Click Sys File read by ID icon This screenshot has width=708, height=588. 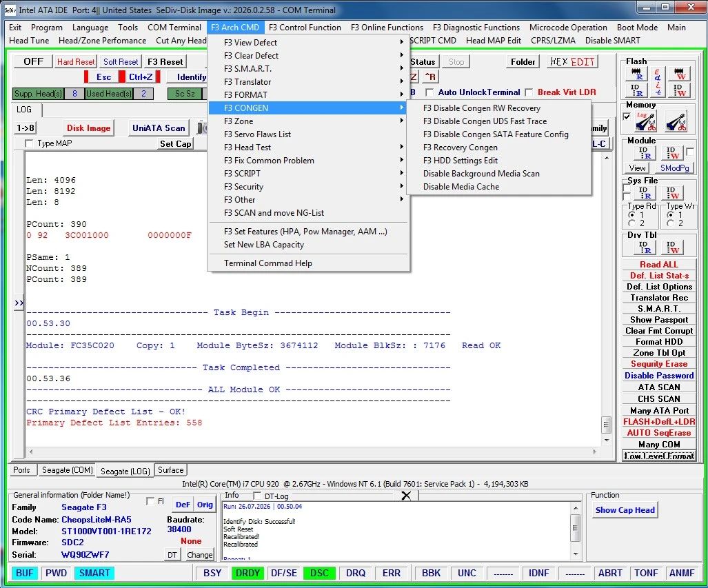coord(645,193)
